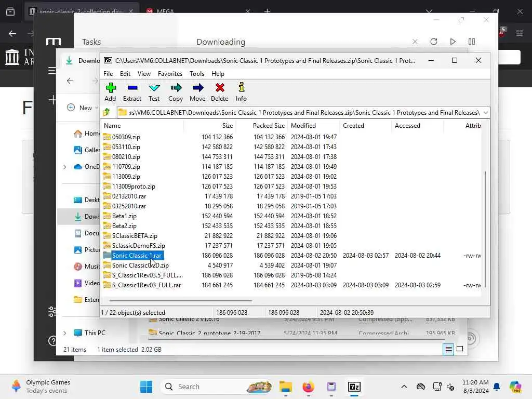The width and height of the screenshot is (532, 399).
Task: Select the 03252010.rar file
Action: point(129,206)
